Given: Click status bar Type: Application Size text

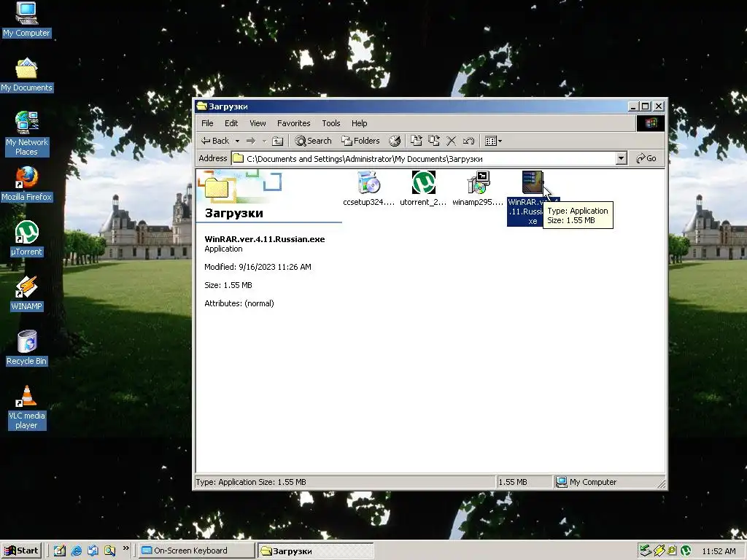Looking at the screenshot, I should (251, 482).
